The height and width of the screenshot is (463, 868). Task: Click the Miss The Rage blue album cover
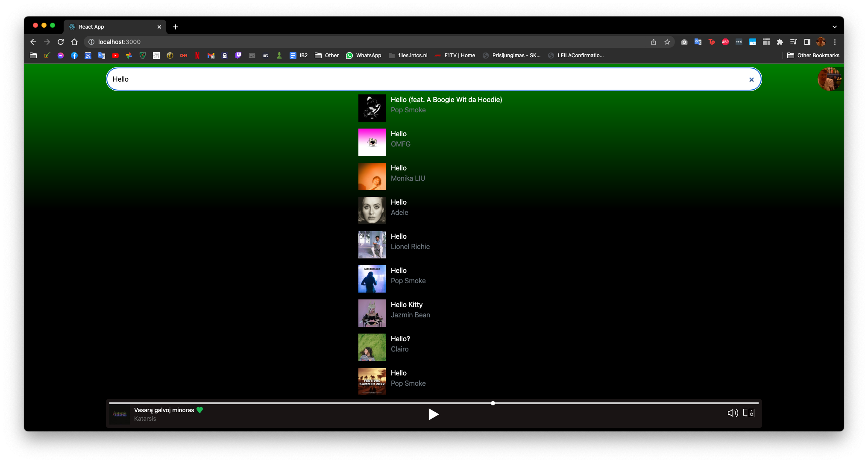coord(372,279)
